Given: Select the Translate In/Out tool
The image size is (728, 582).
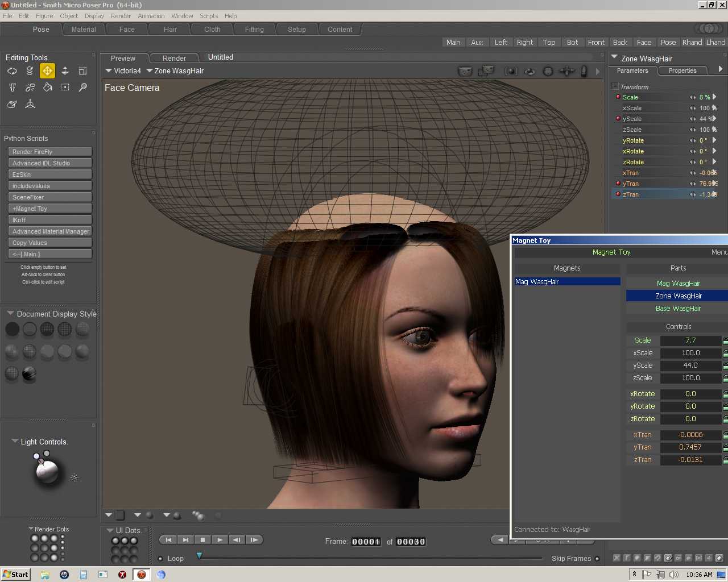Looking at the screenshot, I should pyautogui.click(x=65, y=71).
